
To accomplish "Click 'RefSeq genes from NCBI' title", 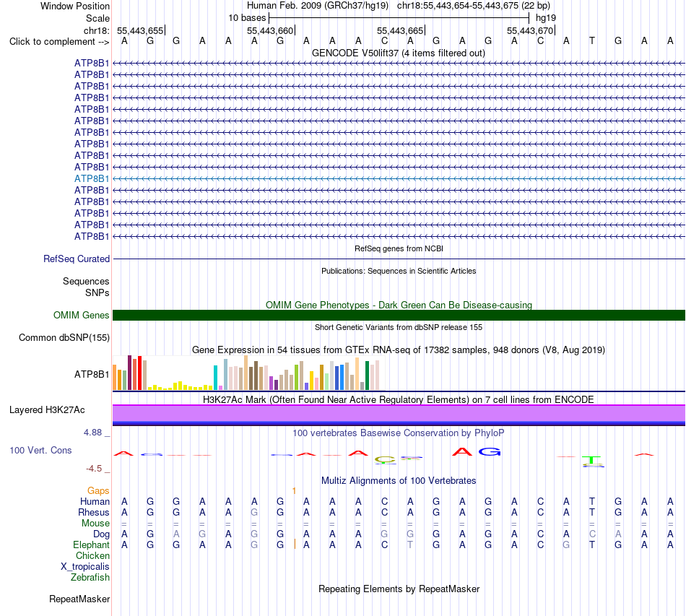I will [399, 248].
